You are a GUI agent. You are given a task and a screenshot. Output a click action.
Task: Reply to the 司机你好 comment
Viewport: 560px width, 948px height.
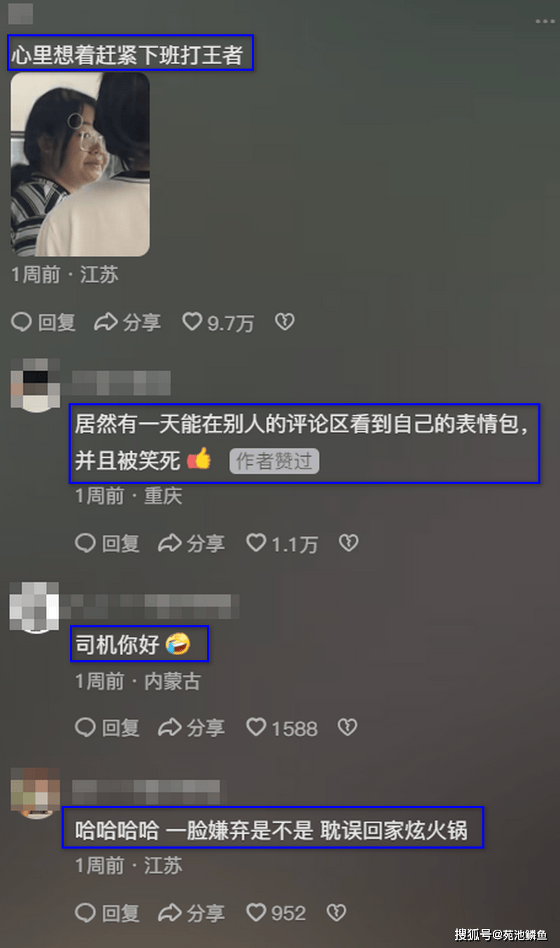(107, 727)
